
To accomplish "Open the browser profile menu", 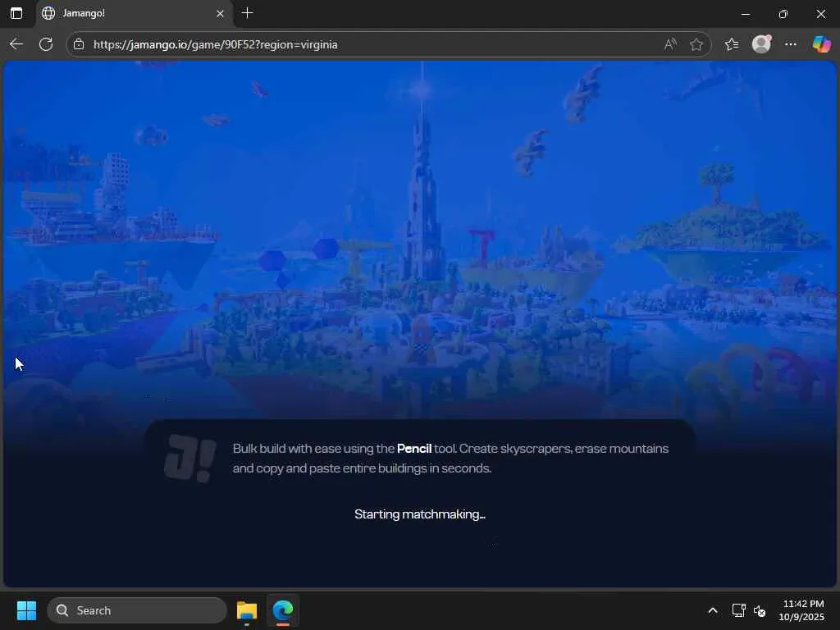I will [761, 44].
